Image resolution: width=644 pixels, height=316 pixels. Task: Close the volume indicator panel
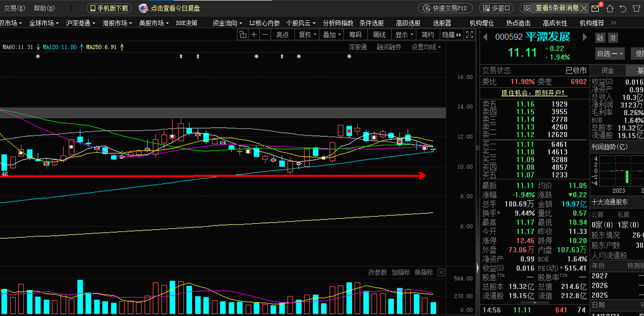[442, 272]
